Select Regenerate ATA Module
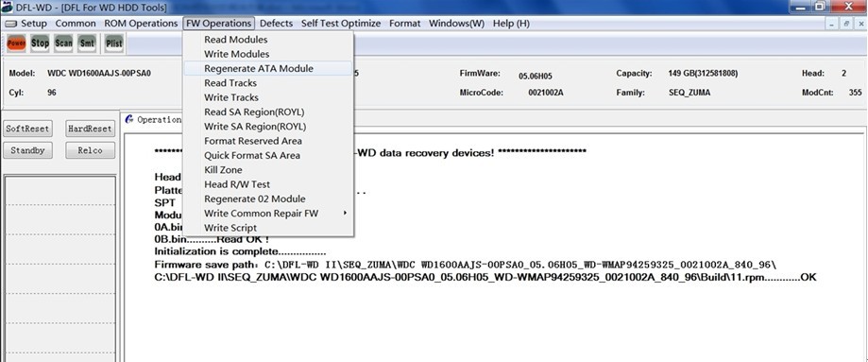 coord(268,68)
